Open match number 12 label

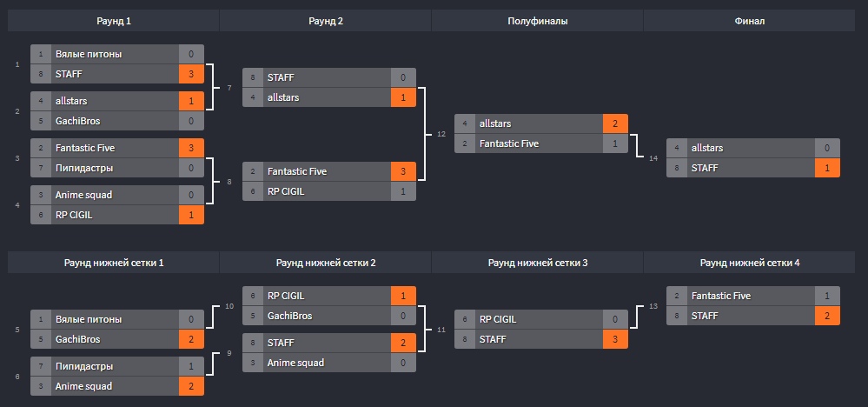(441, 134)
